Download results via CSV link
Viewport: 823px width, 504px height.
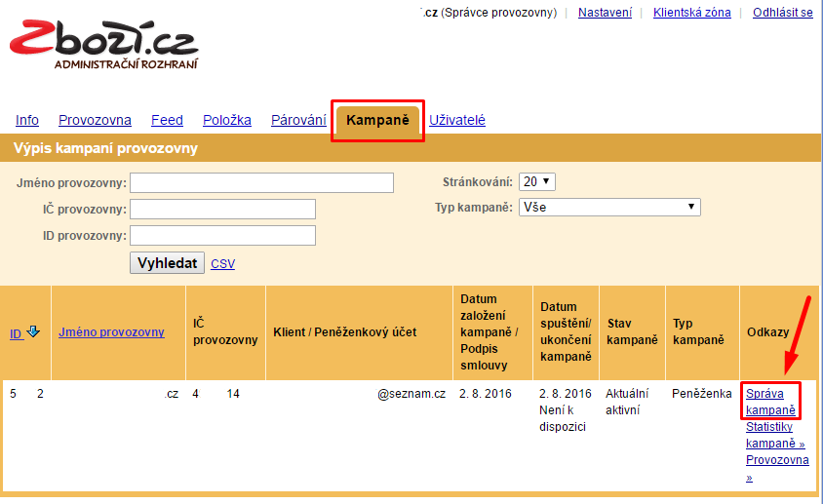pos(222,264)
